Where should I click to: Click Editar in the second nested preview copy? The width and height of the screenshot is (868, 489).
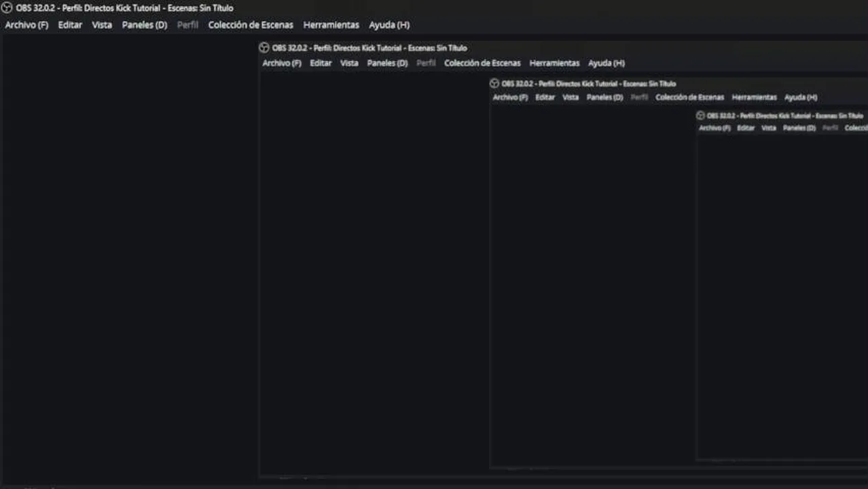point(545,97)
